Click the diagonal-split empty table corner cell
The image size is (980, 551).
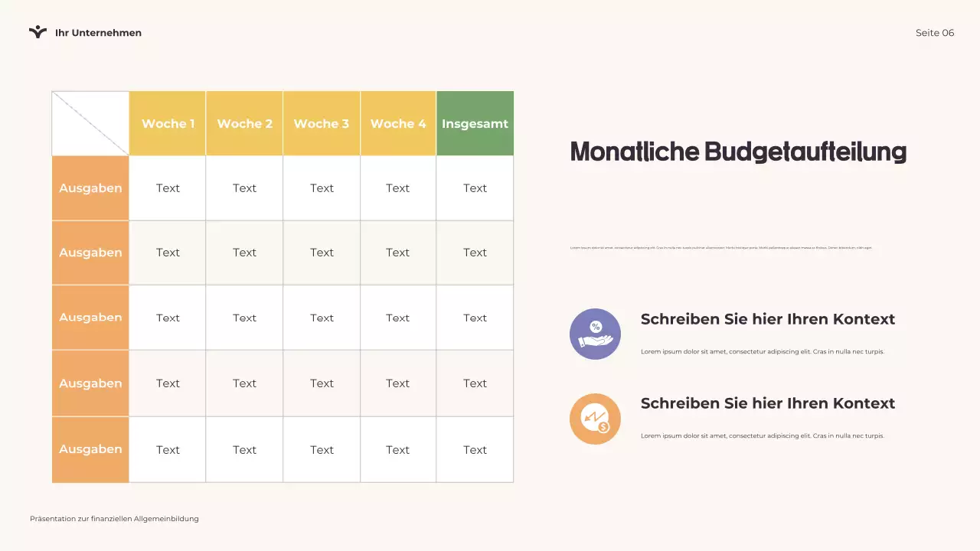point(90,123)
